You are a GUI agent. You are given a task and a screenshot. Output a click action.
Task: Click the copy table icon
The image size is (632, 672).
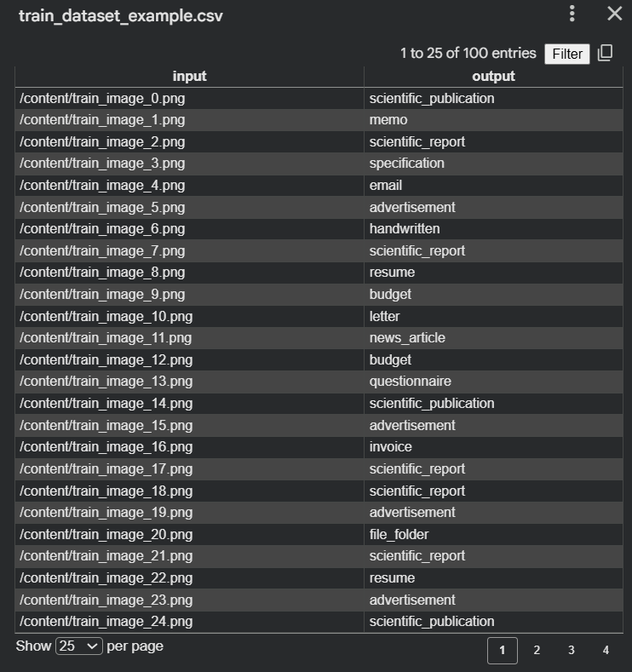coord(605,54)
